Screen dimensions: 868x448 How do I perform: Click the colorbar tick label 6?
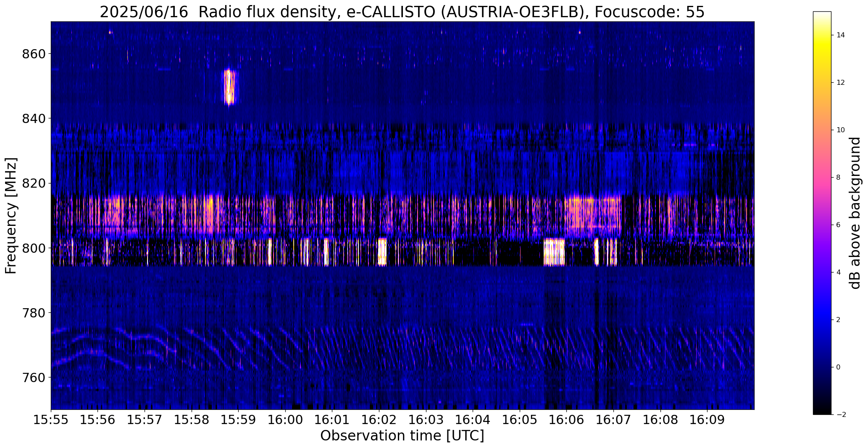[839, 225]
